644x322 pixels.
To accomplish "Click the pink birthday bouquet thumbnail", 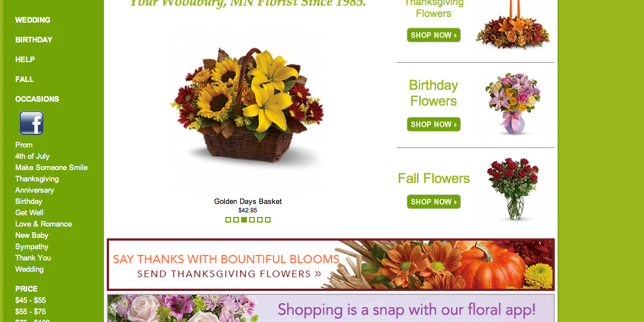I will tap(512, 103).
